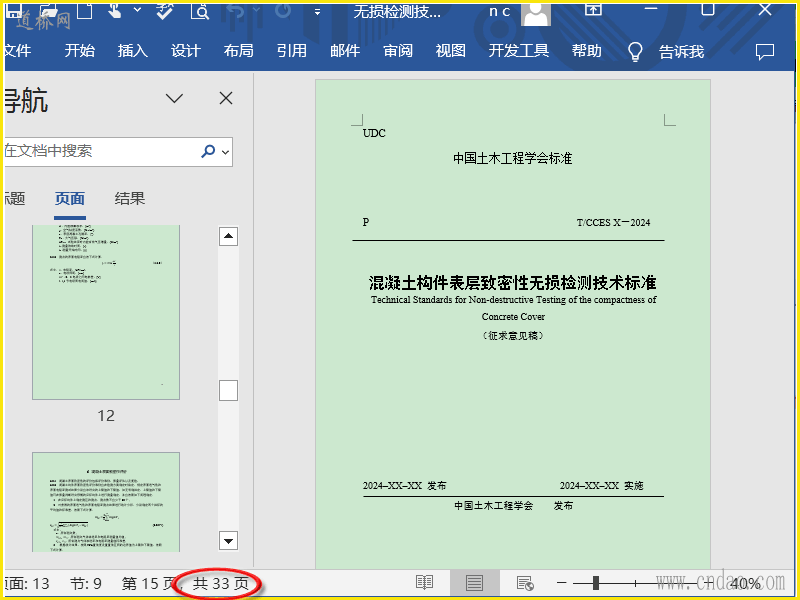This screenshot has width=800, height=600.
Task: Click the 第 15 页，共 33 页 page count
Action: pyautogui.click(x=185, y=583)
